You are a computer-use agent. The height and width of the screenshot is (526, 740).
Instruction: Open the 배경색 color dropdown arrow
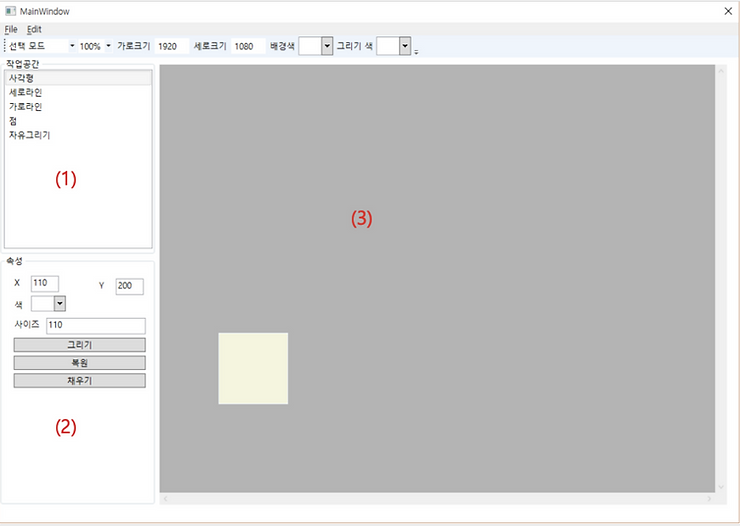tap(327, 46)
